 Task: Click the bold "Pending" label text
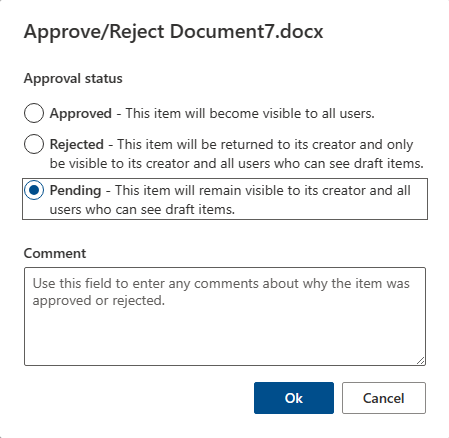75,191
